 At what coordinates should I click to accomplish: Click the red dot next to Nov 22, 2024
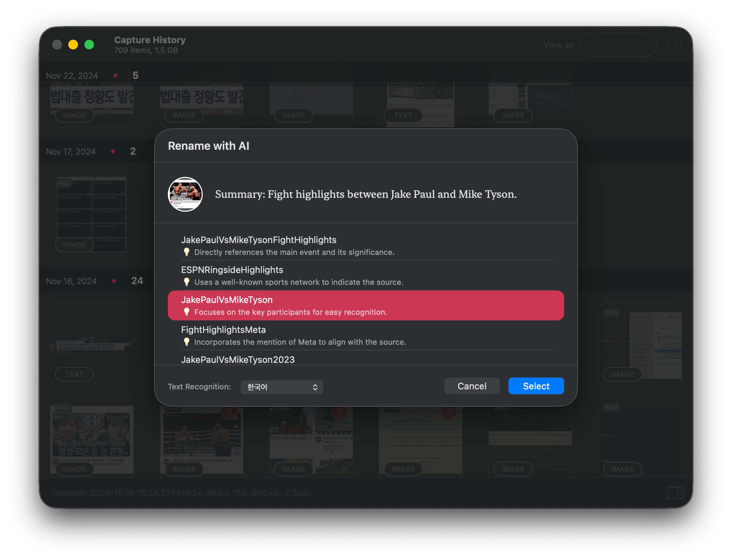point(116,76)
